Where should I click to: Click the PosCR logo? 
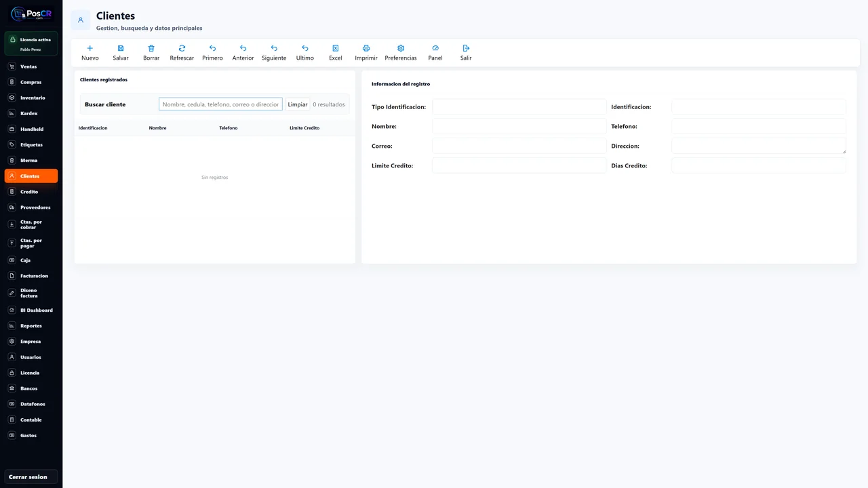pos(31,14)
